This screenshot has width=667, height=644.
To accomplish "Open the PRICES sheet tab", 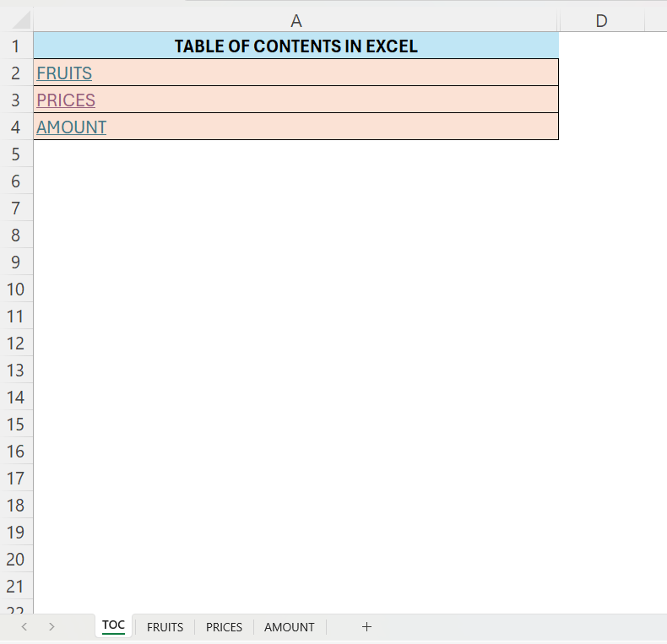I will click(224, 627).
